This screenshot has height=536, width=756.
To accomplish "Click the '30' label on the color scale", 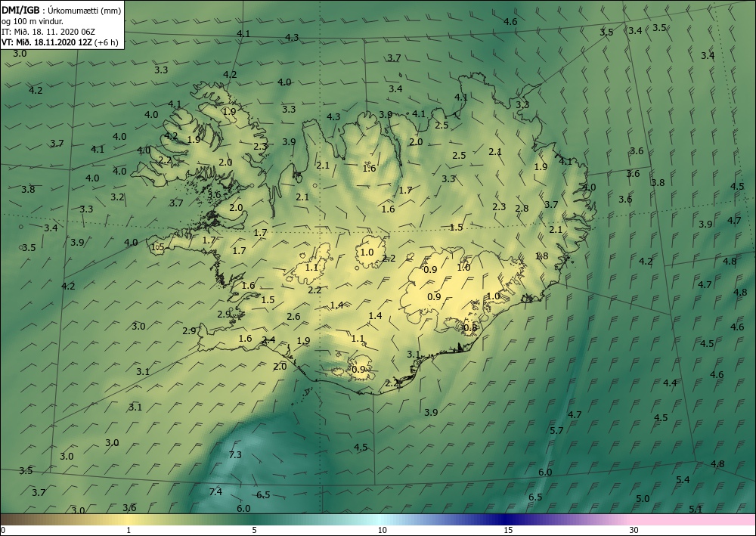I will pyautogui.click(x=634, y=530).
